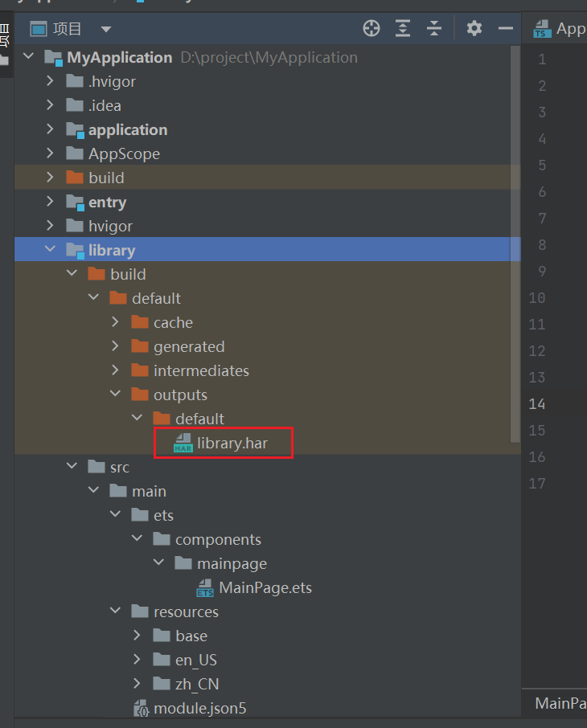Switch to the App editor tab
Viewport: 587px width, 728px height.
tap(560, 29)
